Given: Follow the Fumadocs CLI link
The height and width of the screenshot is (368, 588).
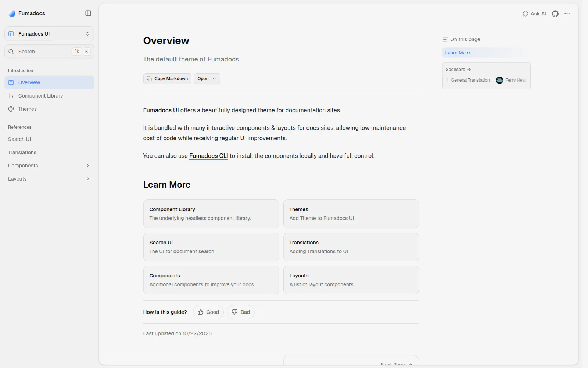Looking at the screenshot, I should tap(208, 156).
